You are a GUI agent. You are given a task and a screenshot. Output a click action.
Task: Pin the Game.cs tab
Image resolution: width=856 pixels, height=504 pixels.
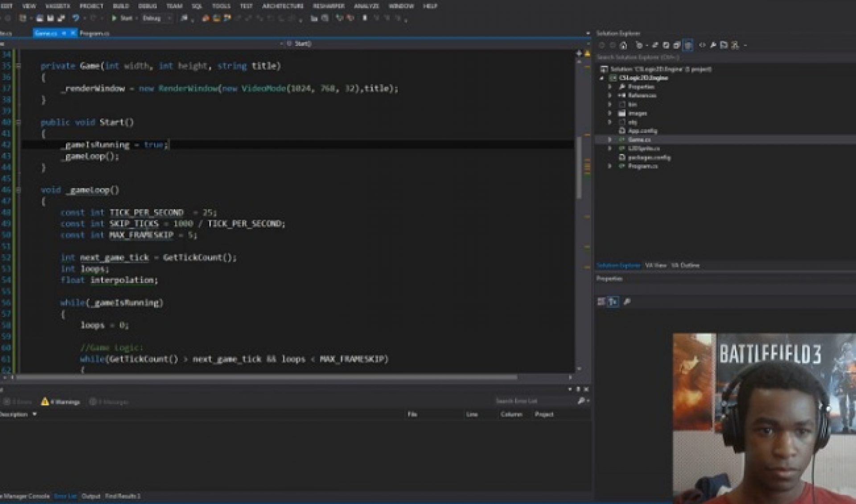(64, 33)
